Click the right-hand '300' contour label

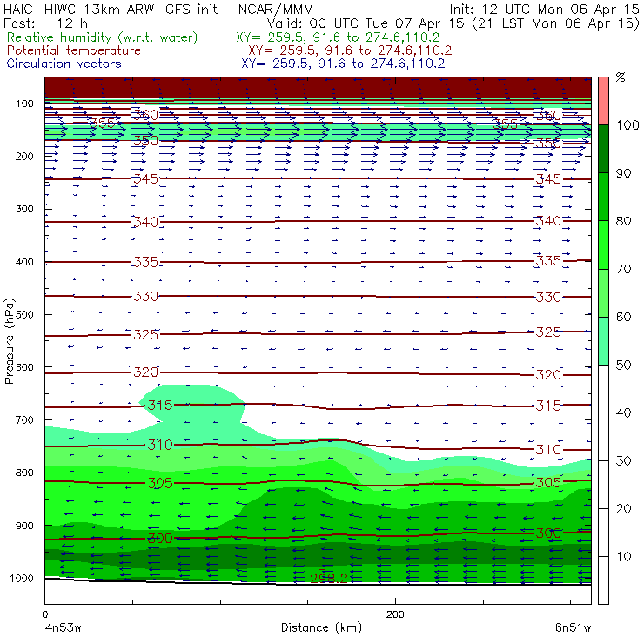tap(548, 533)
